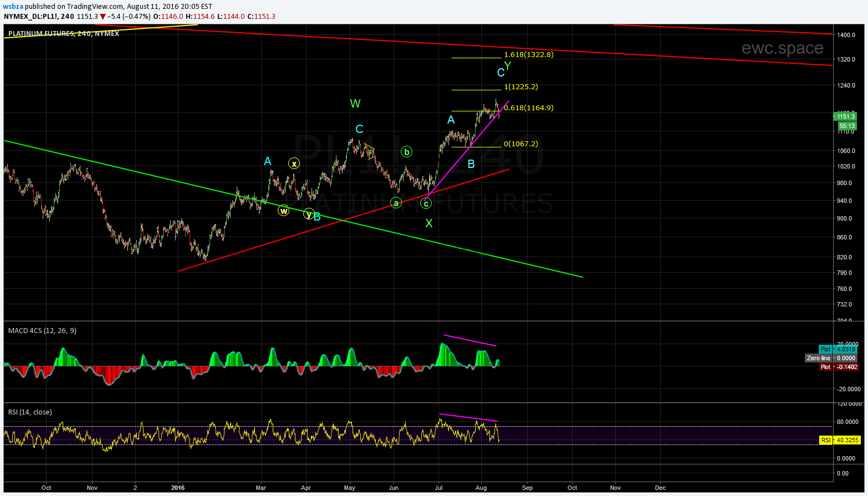The height and width of the screenshot is (496, 868).
Task: Select the green circled "a" wave marker
Action: [396, 203]
